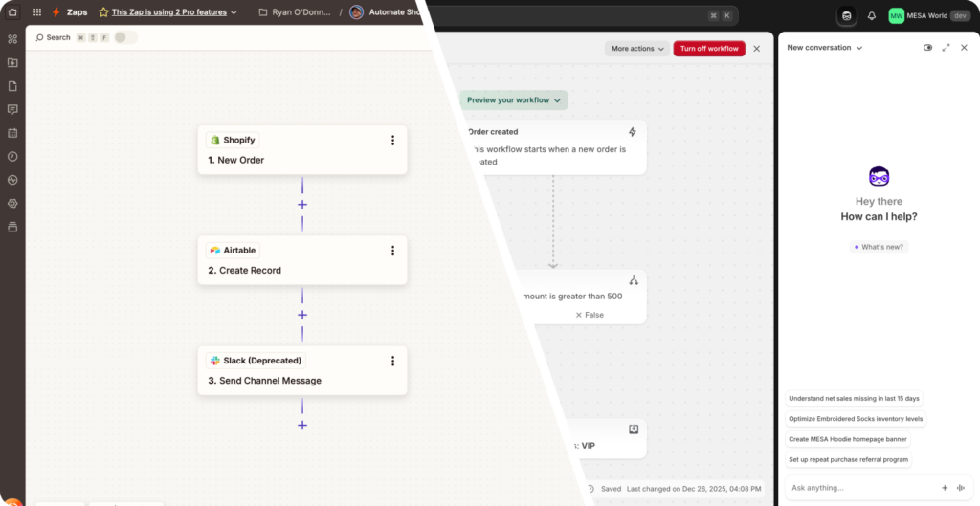Click the What's new? chip

point(879,247)
